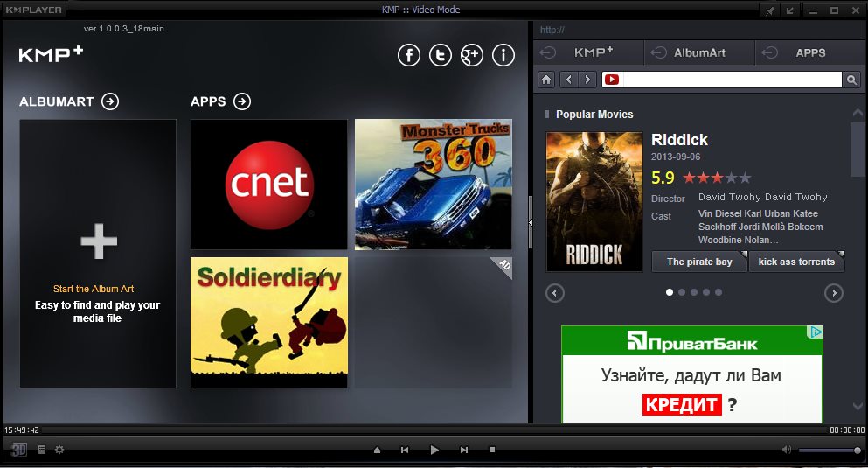Click the side panel scrollbar thumb
The width and height of the screenshot is (868, 468).
[858, 150]
